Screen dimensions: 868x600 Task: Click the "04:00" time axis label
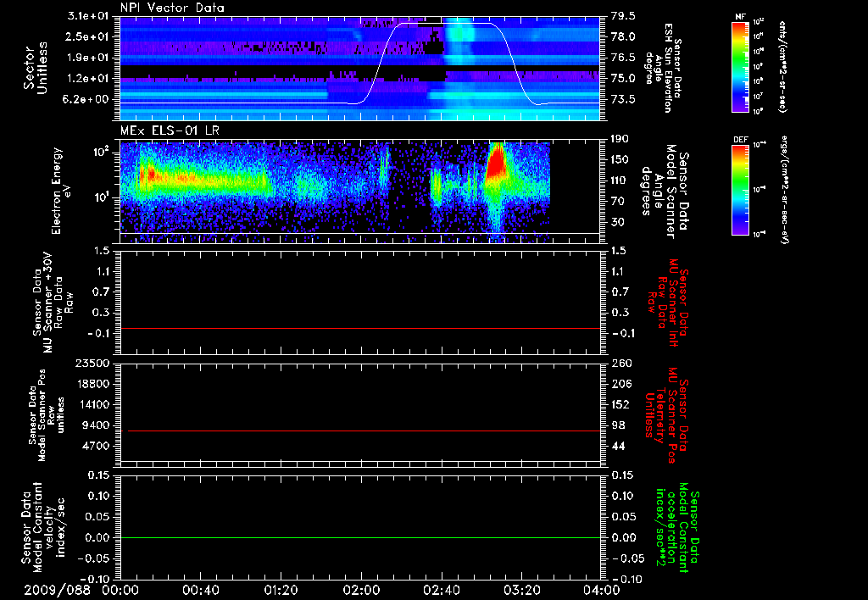(x=602, y=590)
